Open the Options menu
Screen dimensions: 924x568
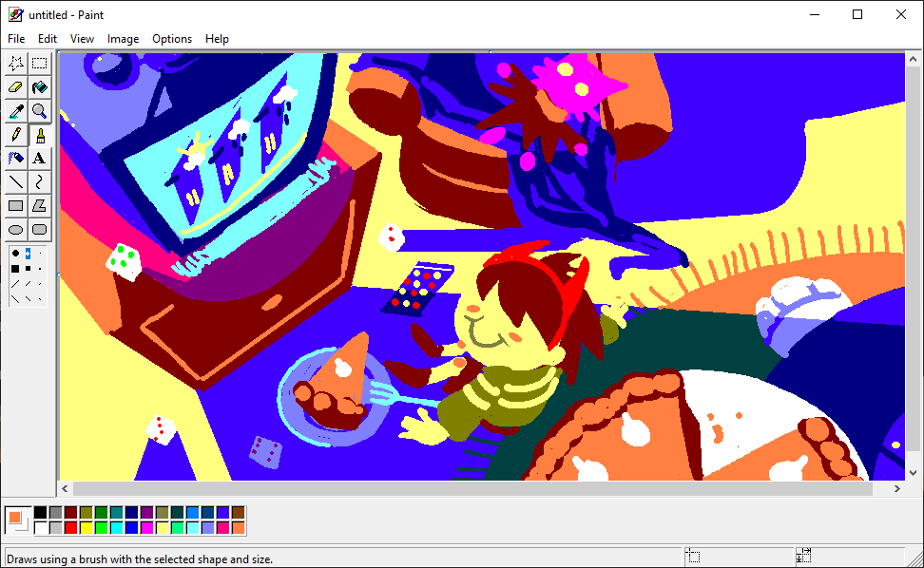pos(172,39)
